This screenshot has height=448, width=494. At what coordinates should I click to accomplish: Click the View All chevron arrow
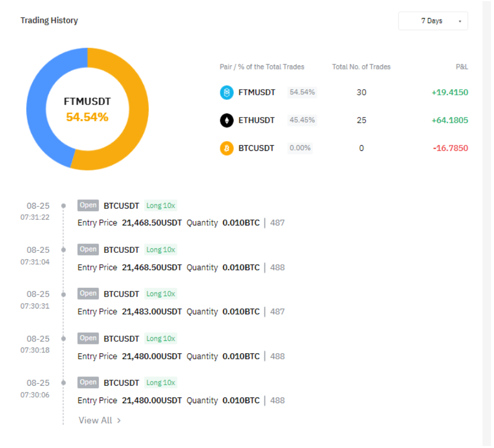click(x=119, y=421)
